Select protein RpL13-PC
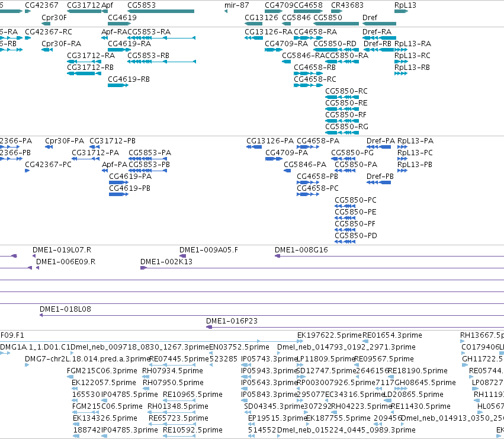 [x=415, y=153]
